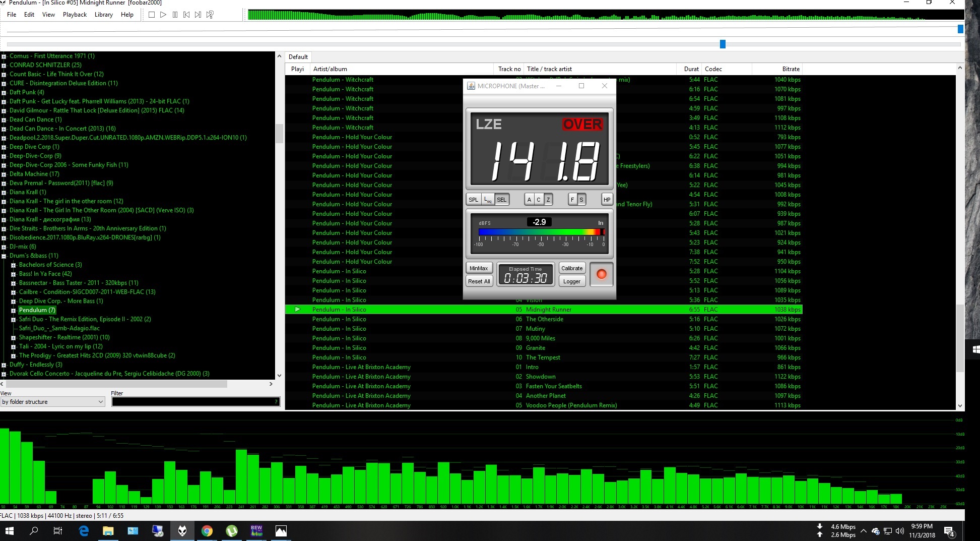Image resolution: width=980 pixels, height=541 pixels.
Task: Open Google Chrome from taskbar
Action: click(207, 531)
